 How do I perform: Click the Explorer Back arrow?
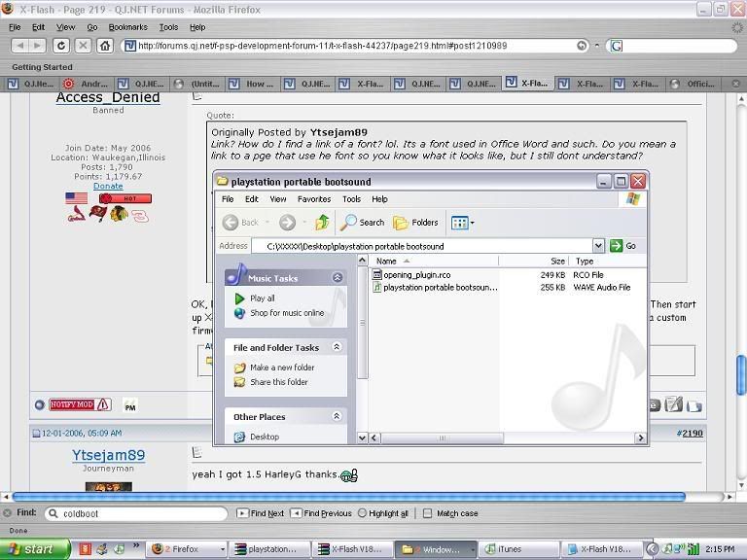[231, 223]
